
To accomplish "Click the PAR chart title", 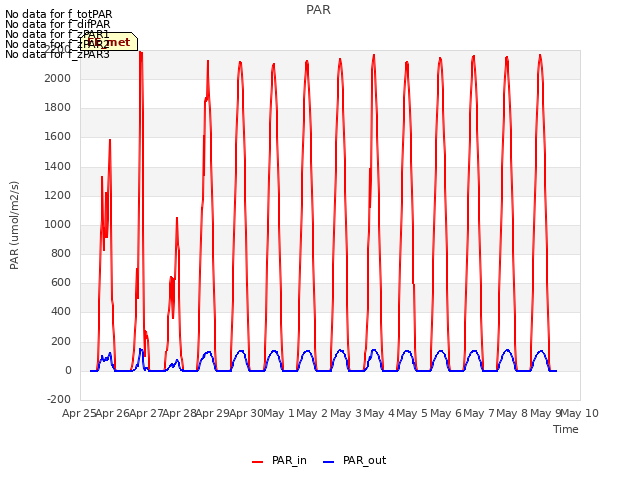I will pos(318,10).
